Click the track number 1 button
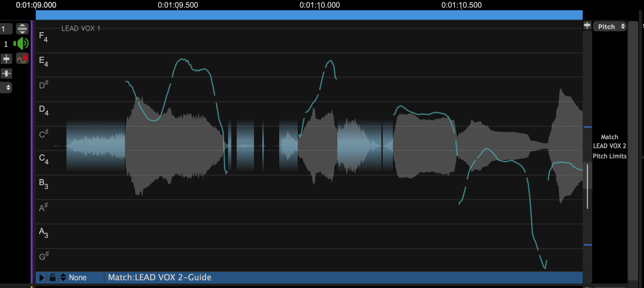This screenshot has height=288, width=644. point(6,29)
